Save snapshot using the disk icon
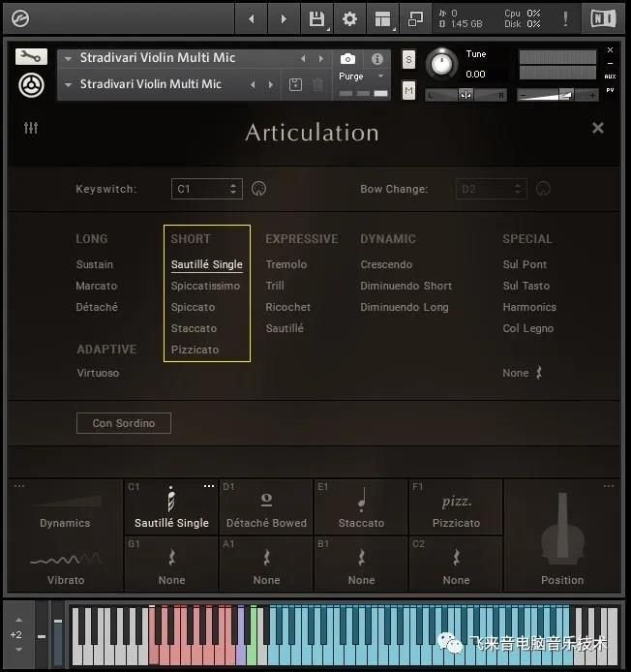Screen dimensions: 631x672 pos(295,84)
